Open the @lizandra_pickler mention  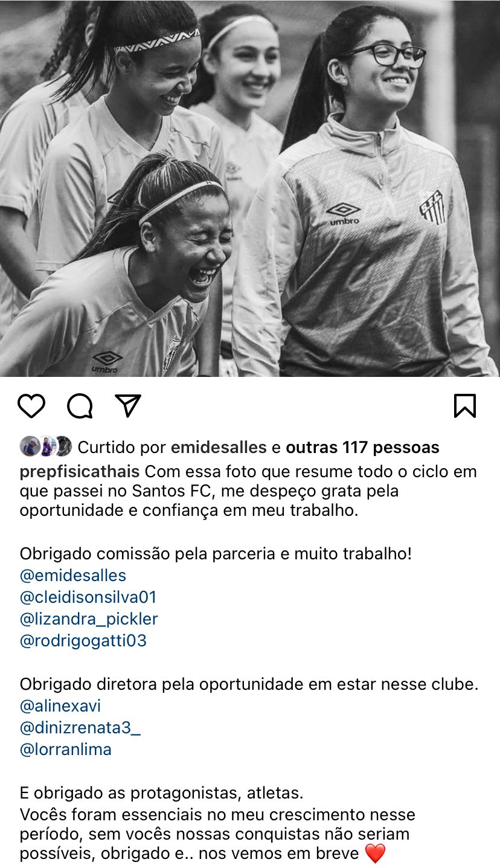click(x=89, y=619)
